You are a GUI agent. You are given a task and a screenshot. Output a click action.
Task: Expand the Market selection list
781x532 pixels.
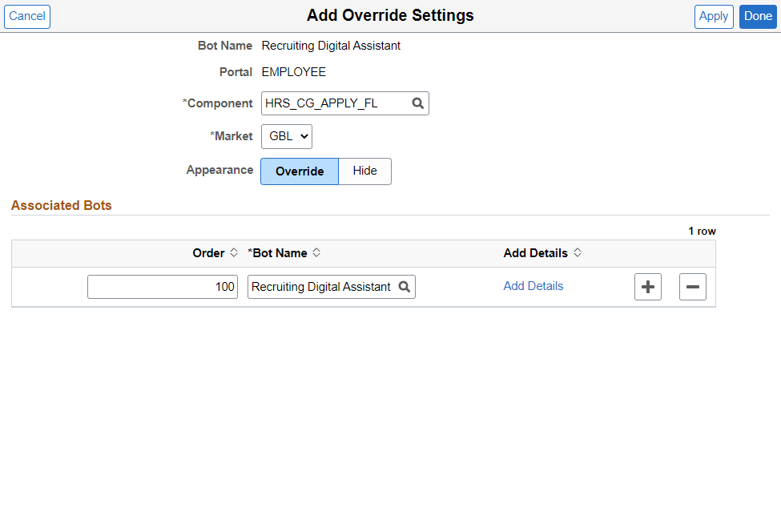tap(286, 136)
